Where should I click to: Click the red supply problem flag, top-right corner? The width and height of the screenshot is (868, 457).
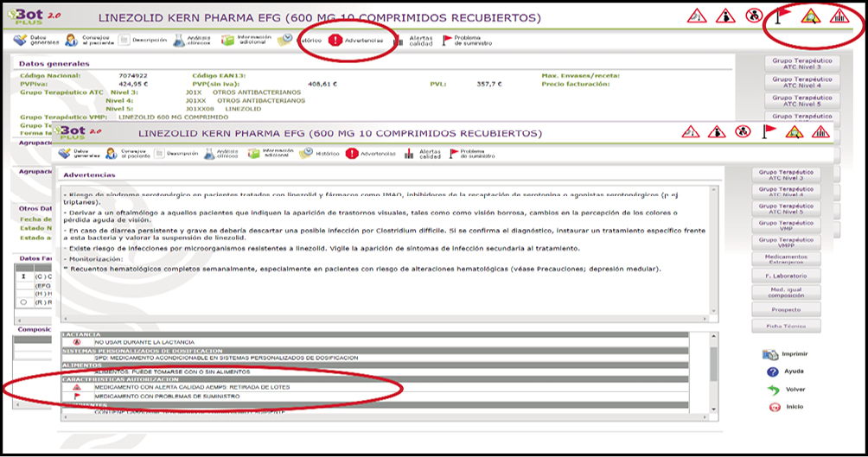click(x=782, y=16)
